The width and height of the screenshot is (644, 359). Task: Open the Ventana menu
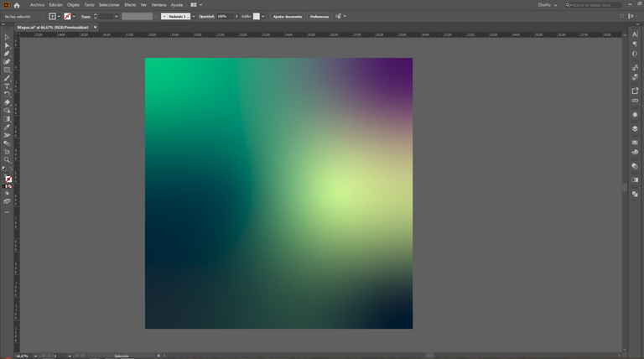click(158, 5)
